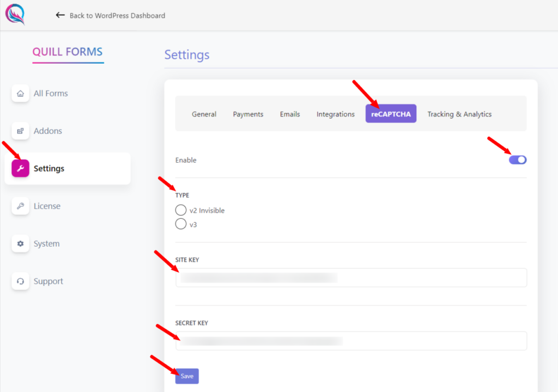Select the reCAPTCHA tab
Viewport: 558px width, 392px height.
click(x=391, y=114)
